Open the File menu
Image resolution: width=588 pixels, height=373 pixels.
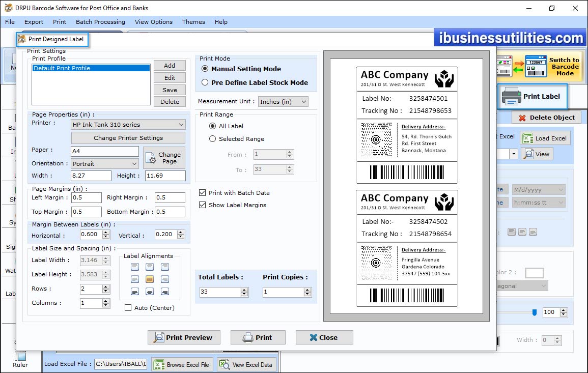point(10,22)
